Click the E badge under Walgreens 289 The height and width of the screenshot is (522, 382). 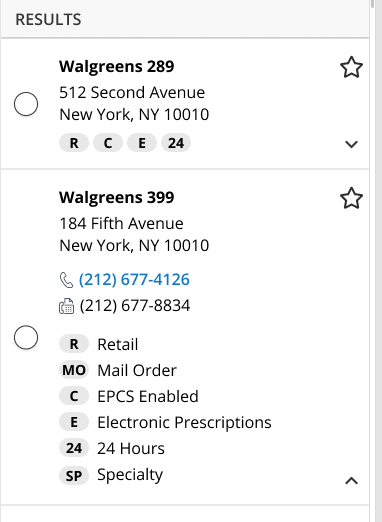[x=142, y=143]
